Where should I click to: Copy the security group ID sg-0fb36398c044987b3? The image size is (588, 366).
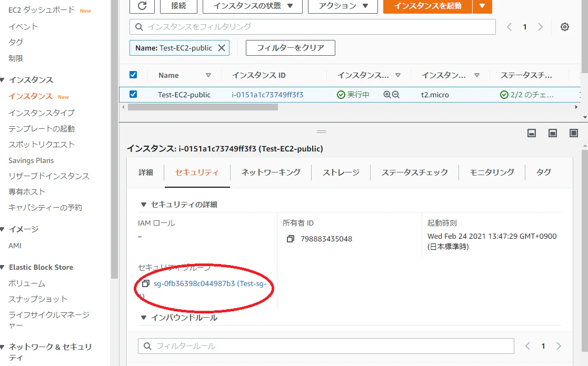click(146, 283)
